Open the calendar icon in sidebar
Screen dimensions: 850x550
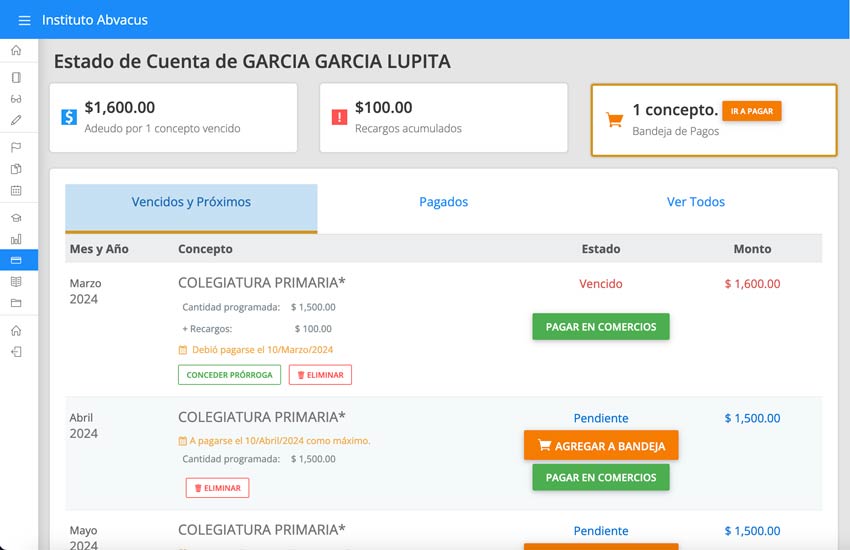click(16, 190)
